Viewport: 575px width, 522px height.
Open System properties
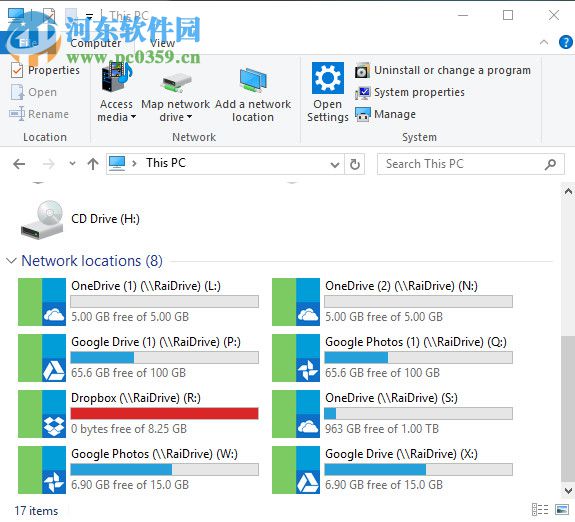tap(410, 92)
